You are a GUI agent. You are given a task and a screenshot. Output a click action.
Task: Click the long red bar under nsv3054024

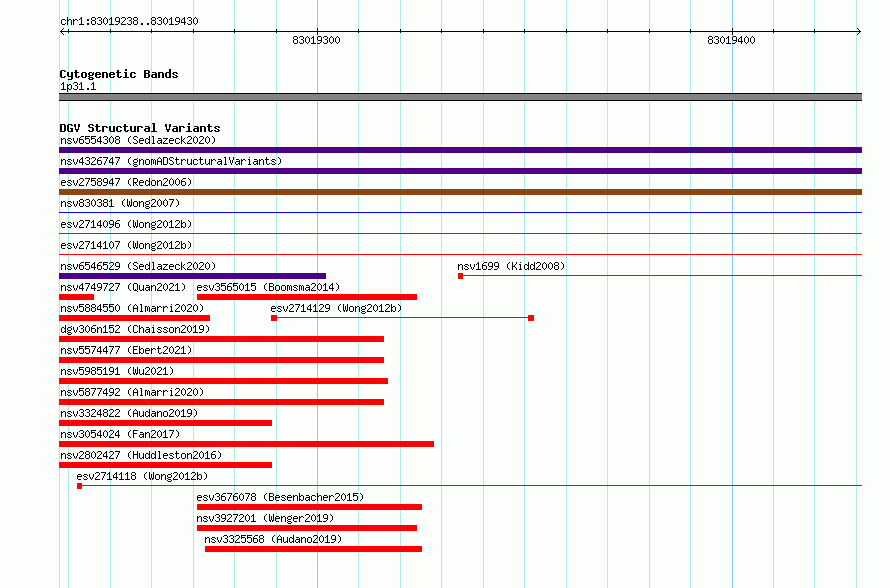point(246,444)
